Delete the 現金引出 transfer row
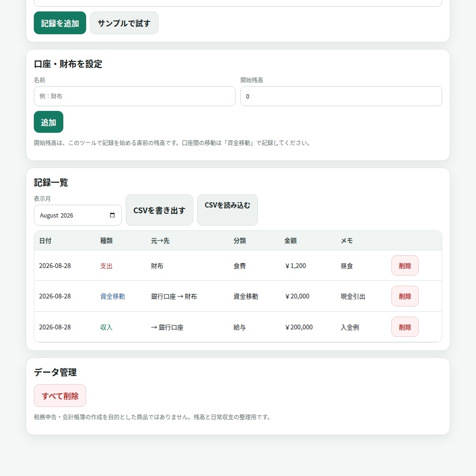The height and width of the screenshot is (476, 476). pyautogui.click(x=405, y=296)
